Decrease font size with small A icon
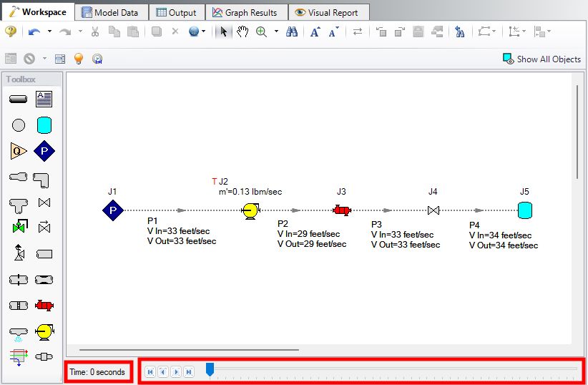The width and height of the screenshot is (588, 385). coord(334,32)
